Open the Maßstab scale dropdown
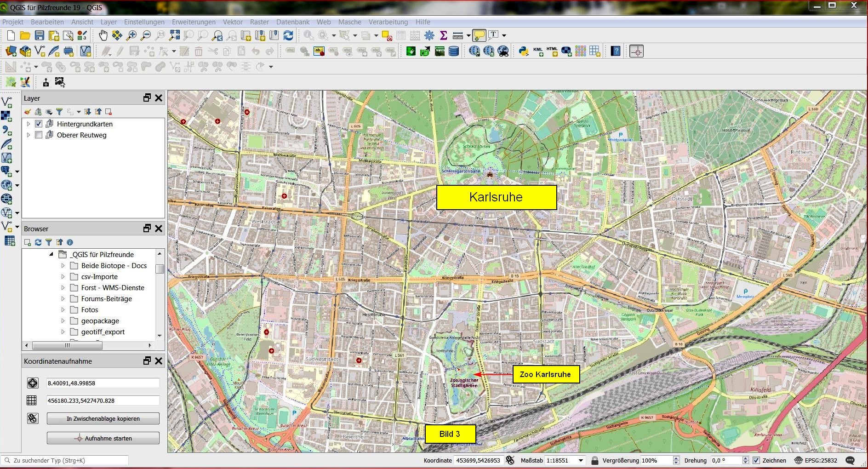 click(x=581, y=460)
